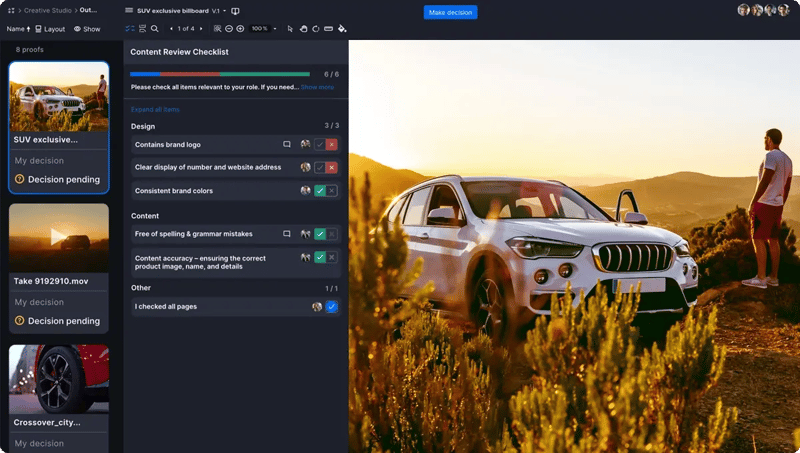This screenshot has height=453, width=800.
Task: Click the Name sort order arrow
Action: [x=28, y=29]
